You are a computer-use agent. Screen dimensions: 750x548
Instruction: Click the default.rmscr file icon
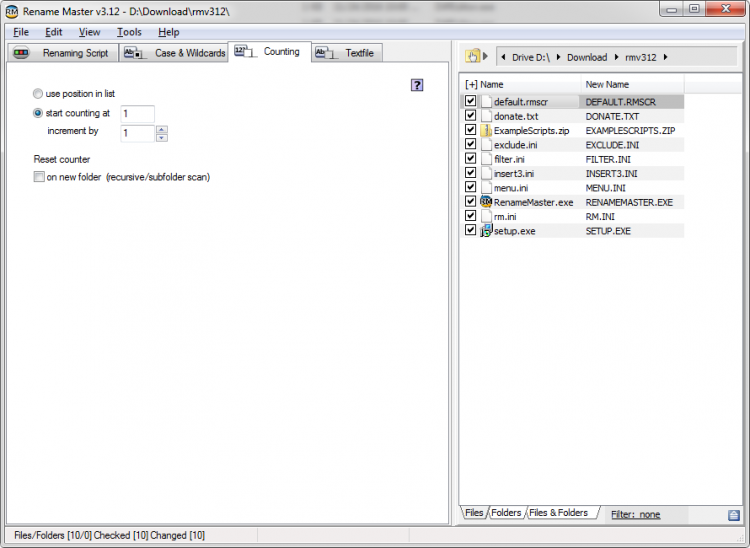(x=486, y=101)
